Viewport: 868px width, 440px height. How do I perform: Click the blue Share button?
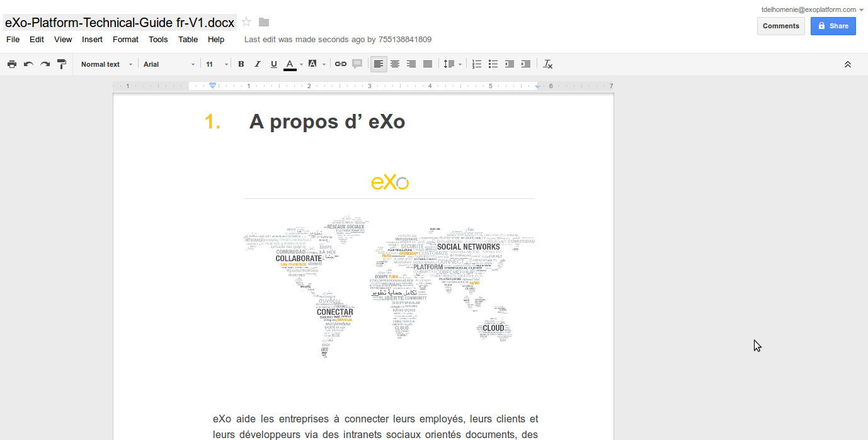pyautogui.click(x=833, y=26)
